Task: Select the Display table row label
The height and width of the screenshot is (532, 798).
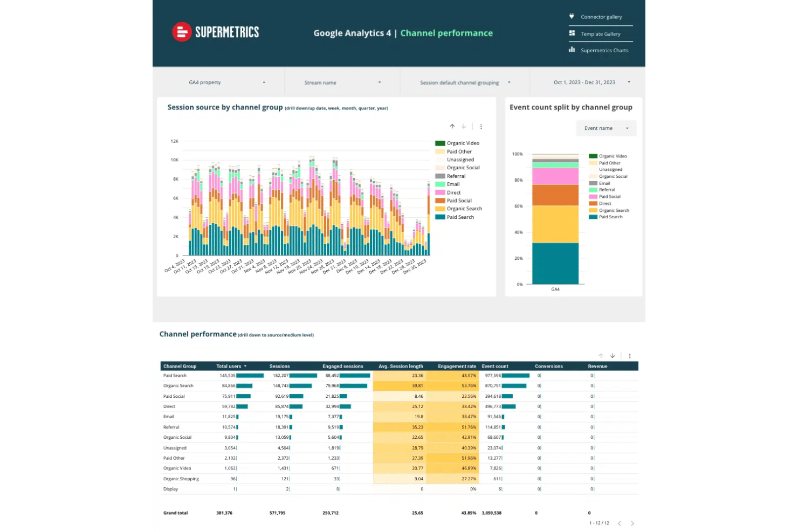Action: [x=170, y=489]
